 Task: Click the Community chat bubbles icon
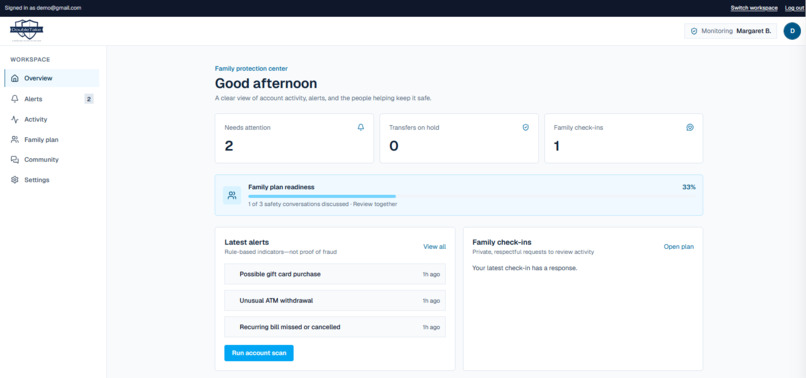pos(14,159)
